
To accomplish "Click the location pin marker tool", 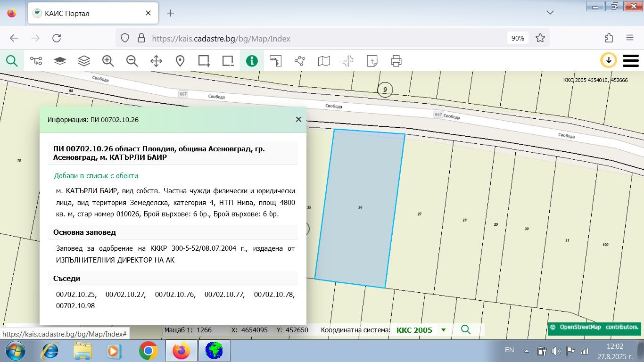I will (x=180, y=61).
